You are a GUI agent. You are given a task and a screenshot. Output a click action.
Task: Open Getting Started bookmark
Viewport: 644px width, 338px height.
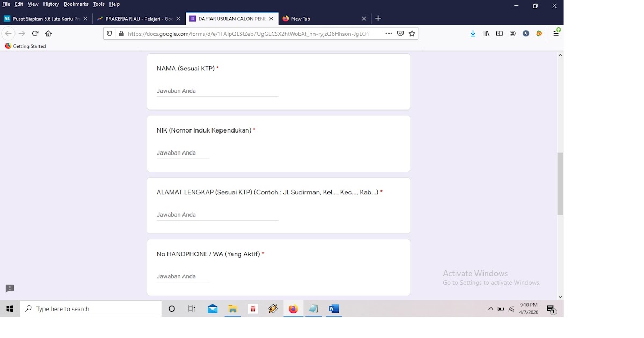pyautogui.click(x=25, y=46)
